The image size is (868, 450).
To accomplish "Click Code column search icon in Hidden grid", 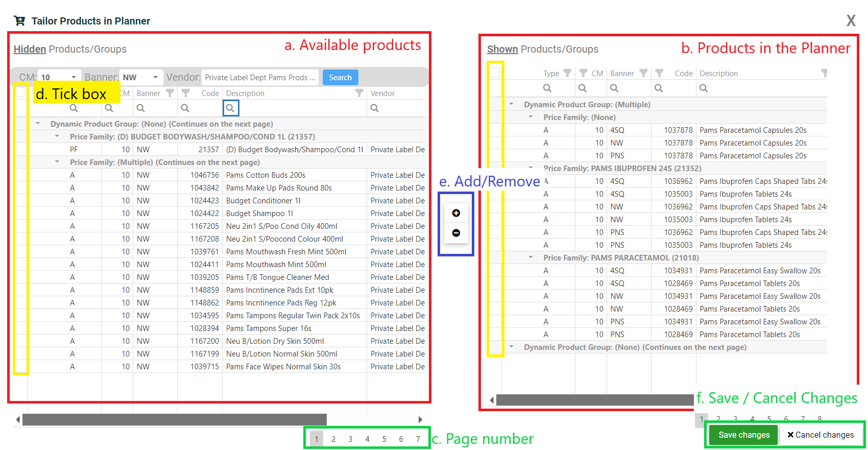I will point(185,108).
